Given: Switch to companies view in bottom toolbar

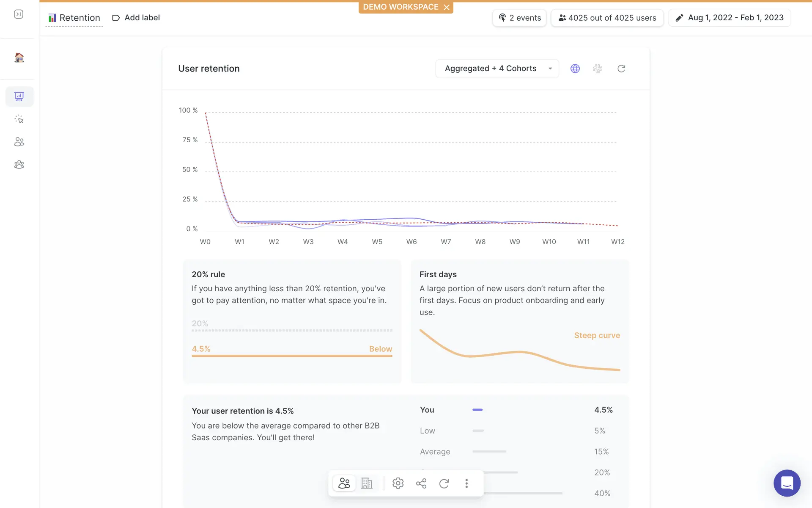Looking at the screenshot, I should [x=367, y=483].
